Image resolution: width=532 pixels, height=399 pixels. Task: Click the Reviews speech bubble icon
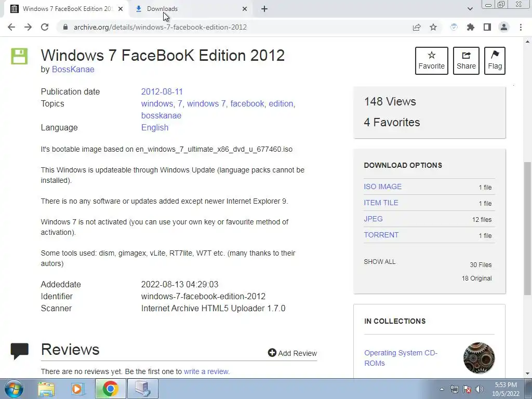(19, 351)
